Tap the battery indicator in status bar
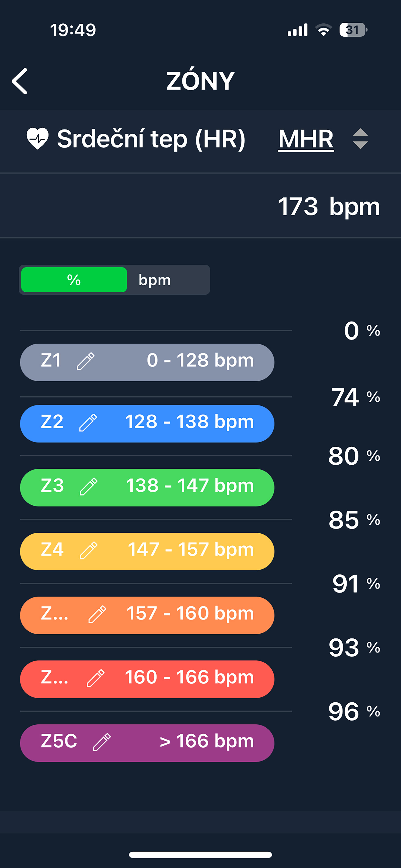The width and height of the screenshot is (401, 868). pos(352,30)
